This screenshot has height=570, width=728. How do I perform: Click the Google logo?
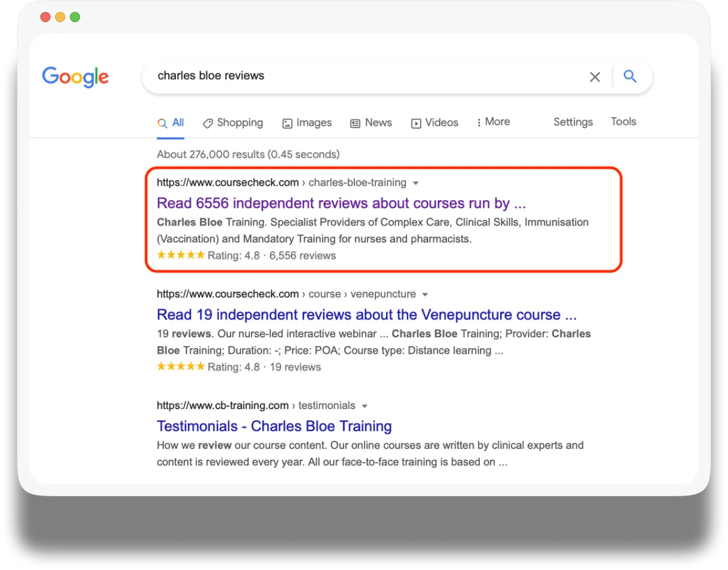click(x=76, y=77)
